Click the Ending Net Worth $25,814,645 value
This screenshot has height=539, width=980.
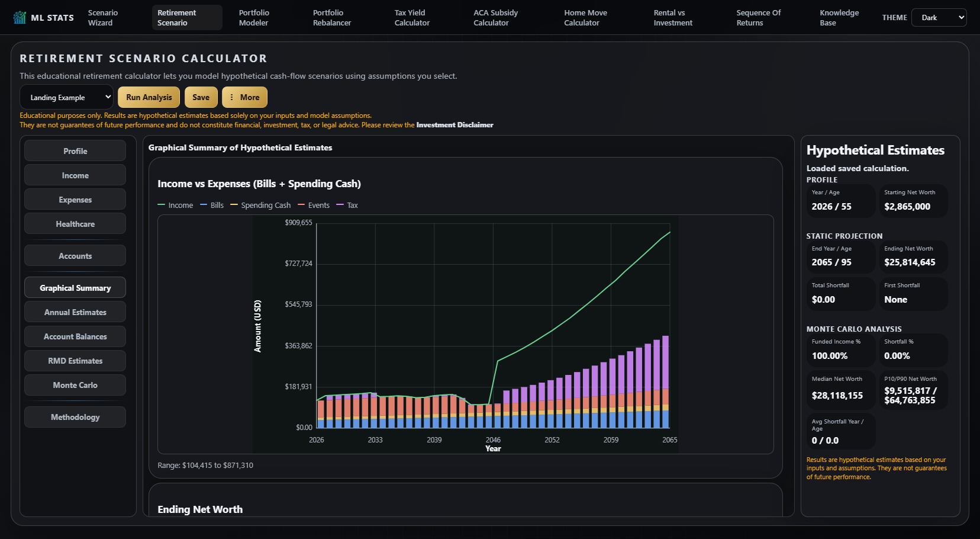910,262
